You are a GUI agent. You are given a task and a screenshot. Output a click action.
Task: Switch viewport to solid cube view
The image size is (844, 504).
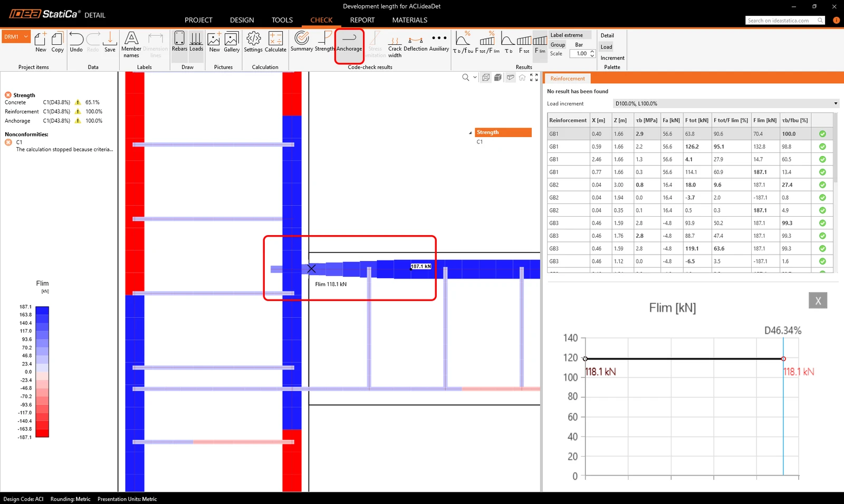(x=498, y=77)
